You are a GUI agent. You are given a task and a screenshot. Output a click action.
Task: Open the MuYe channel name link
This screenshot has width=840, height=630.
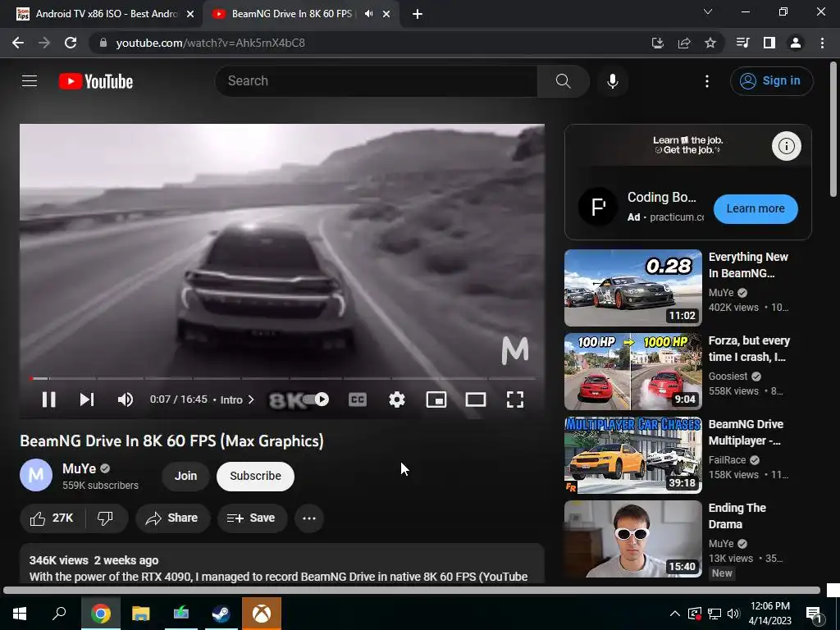pyautogui.click(x=80, y=468)
